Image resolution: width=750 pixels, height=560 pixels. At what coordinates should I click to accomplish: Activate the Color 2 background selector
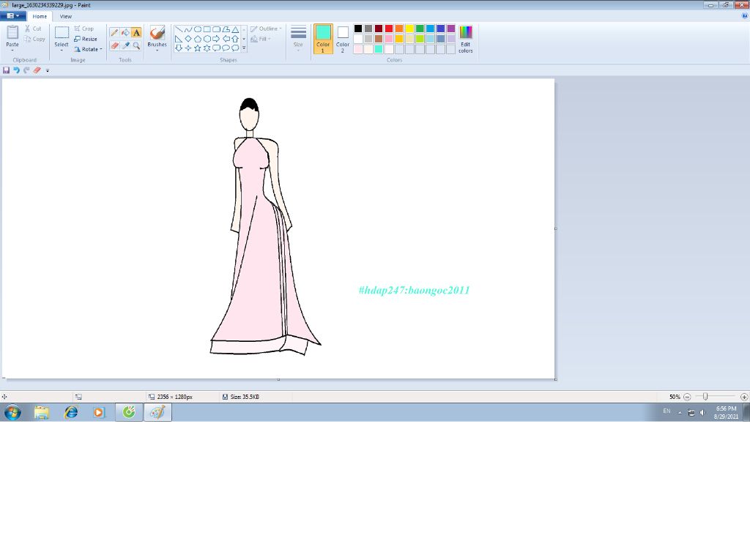pos(343,38)
